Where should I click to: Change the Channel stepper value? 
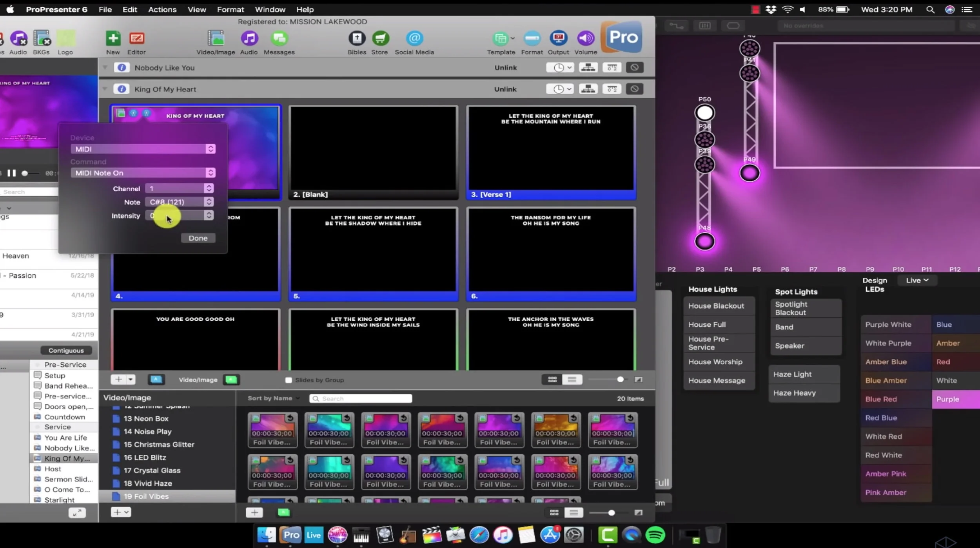[x=209, y=188]
